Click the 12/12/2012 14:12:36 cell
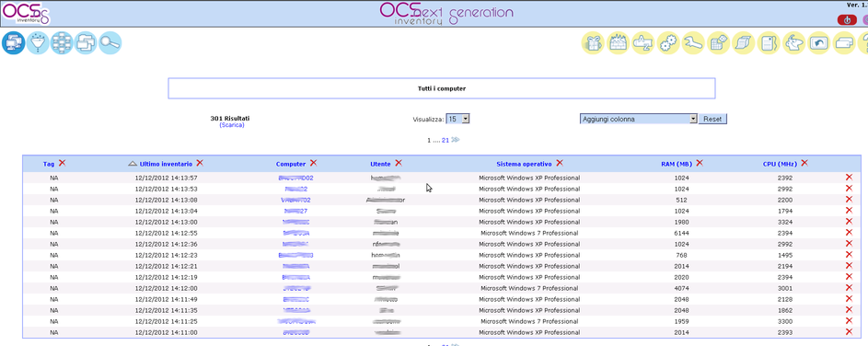This screenshot has width=868, height=346. pos(166,244)
